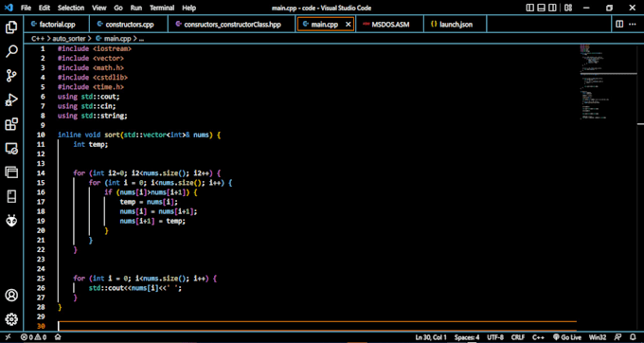Switch to the factorial.cpp tab
This screenshot has width=644, height=343.
[x=57, y=25]
